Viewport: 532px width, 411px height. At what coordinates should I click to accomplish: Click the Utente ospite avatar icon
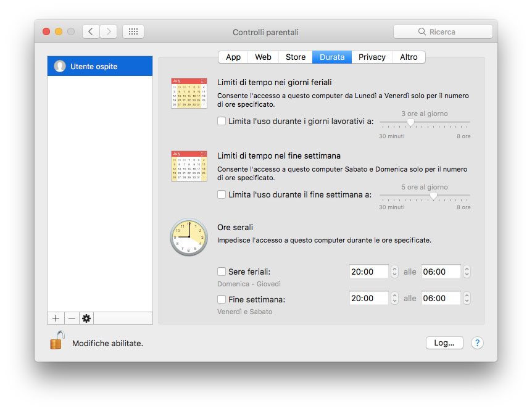coord(60,66)
